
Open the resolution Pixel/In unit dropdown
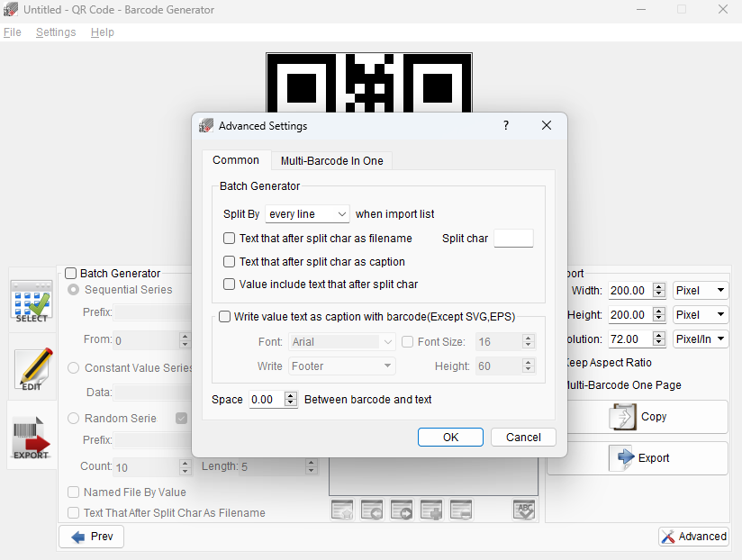701,339
